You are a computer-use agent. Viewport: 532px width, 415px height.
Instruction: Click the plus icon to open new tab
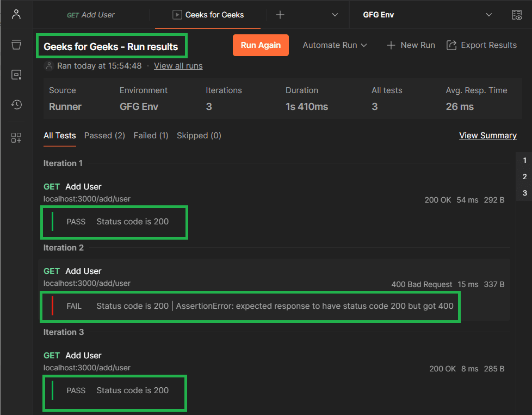tap(280, 15)
